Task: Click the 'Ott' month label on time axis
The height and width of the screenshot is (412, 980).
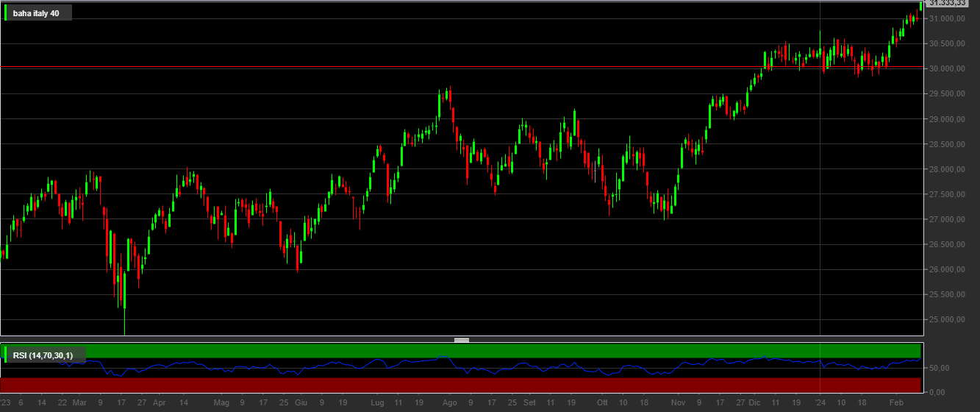Action: point(602,403)
